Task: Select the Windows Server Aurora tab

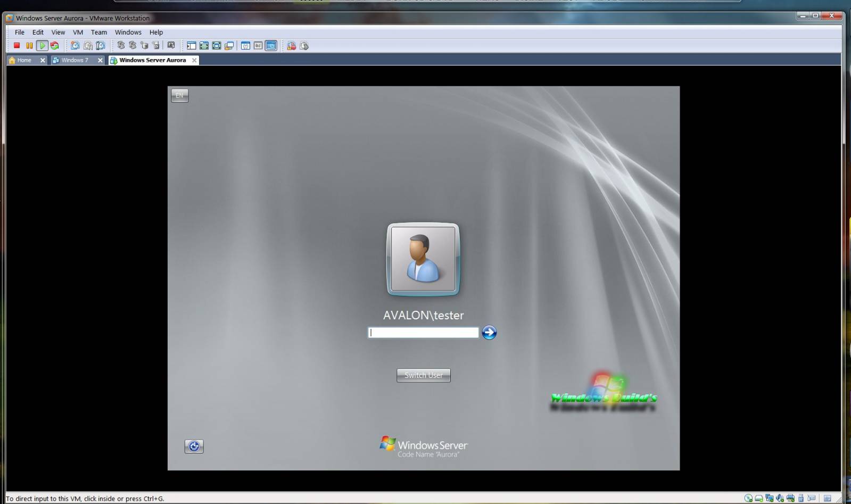Action: coord(152,60)
